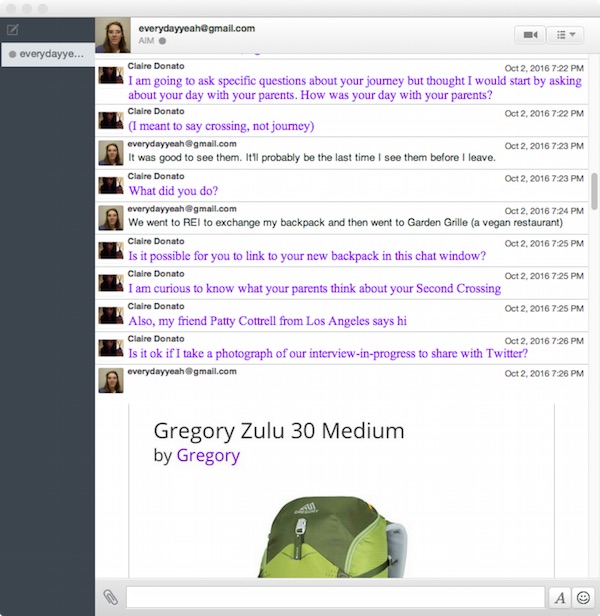This screenshot has width=600, height=616.
Task: Click the sidebar status dot beside everydayye...
Action: (x=12, y=54)
